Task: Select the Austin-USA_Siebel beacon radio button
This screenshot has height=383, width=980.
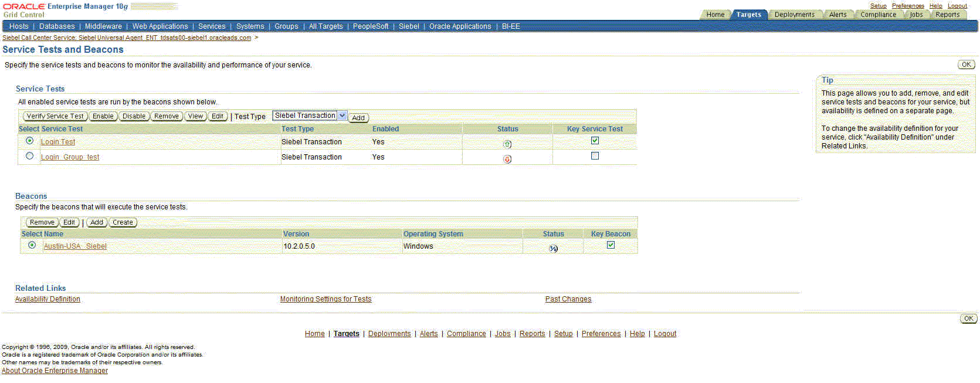Action: click(x=32, y=245)
